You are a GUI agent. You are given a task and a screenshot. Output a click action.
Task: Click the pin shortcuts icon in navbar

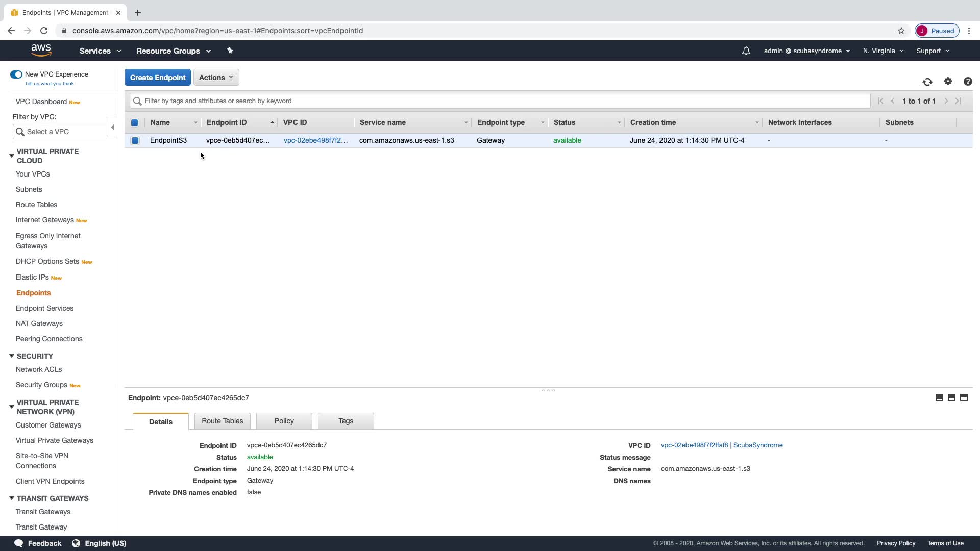[x=230, y=51]
